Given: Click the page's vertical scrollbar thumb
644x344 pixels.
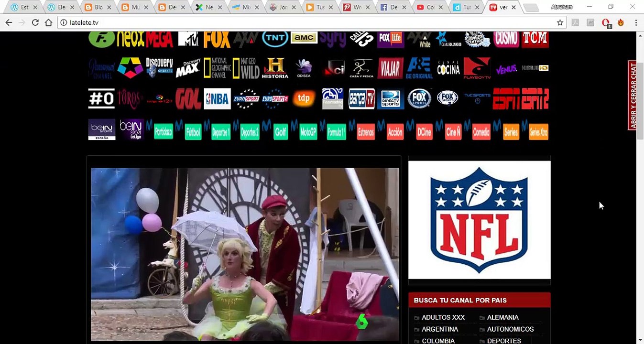Looking at the screenshot, I should 640,100.
